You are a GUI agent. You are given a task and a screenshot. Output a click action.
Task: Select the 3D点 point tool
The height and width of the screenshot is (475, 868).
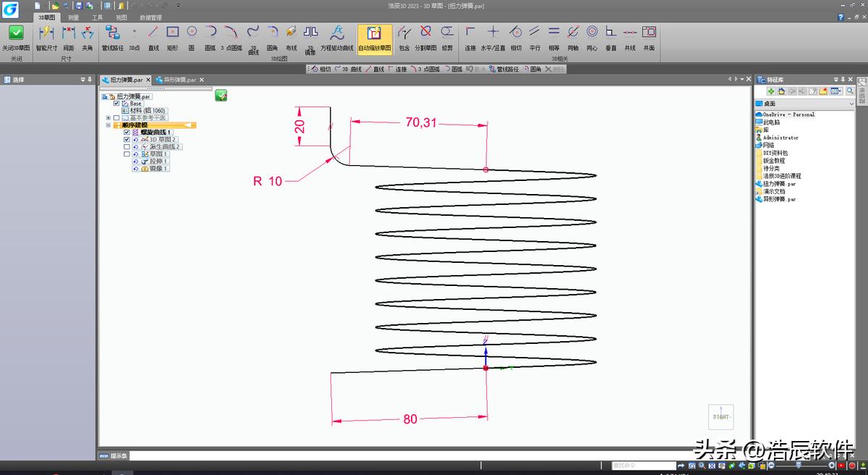click(x=135, y=38)
